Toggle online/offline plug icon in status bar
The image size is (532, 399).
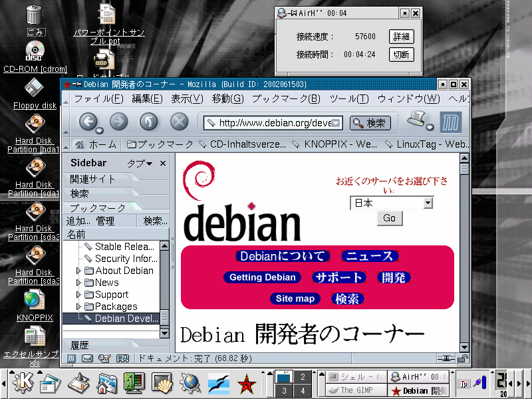(x=446, y=358)
